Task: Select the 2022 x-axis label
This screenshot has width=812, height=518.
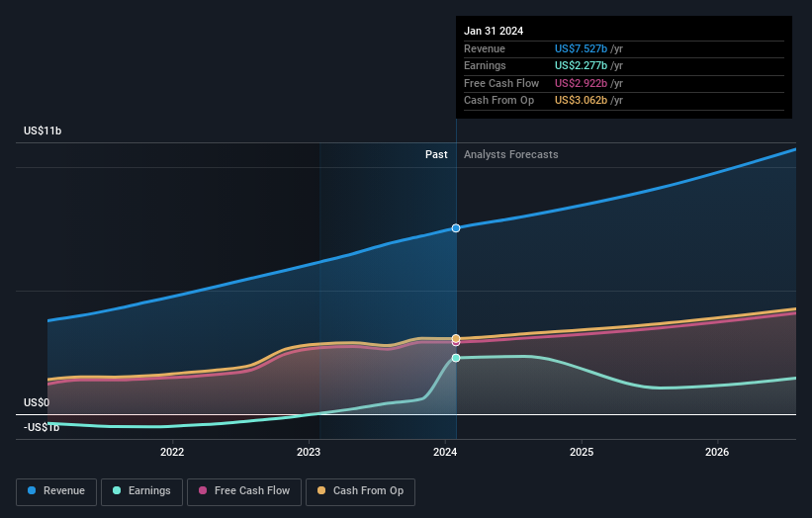Action: 172,452
